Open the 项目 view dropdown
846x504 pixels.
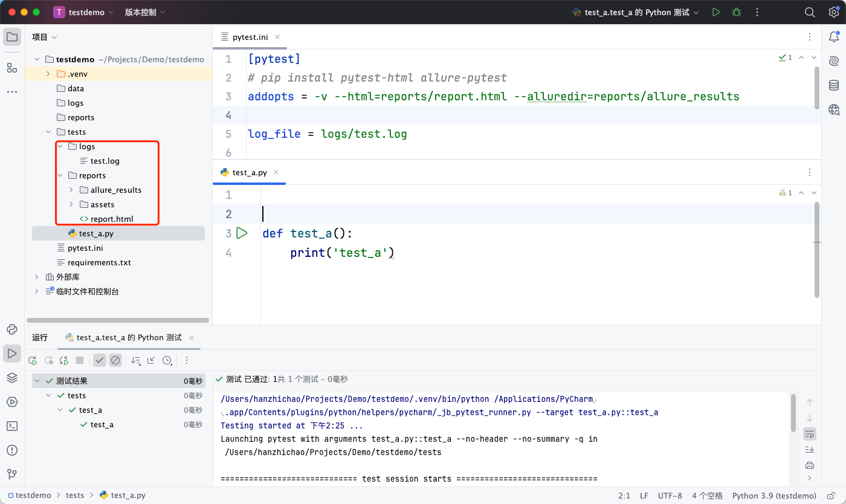(45, 37)
